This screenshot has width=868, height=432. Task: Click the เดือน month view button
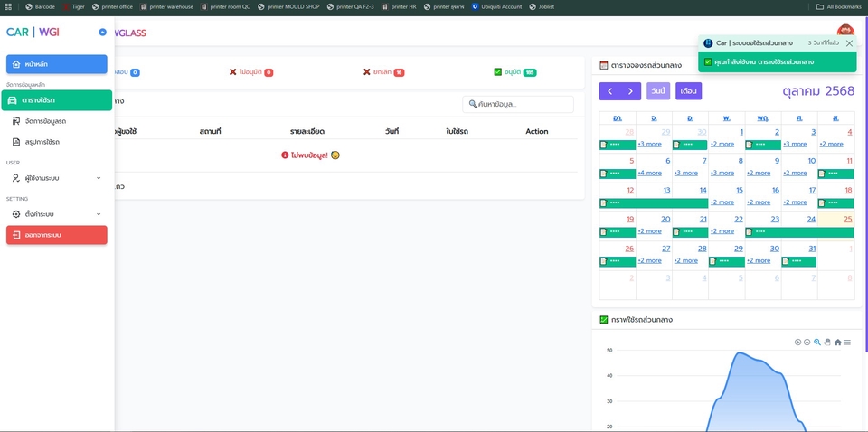point(689,91)
